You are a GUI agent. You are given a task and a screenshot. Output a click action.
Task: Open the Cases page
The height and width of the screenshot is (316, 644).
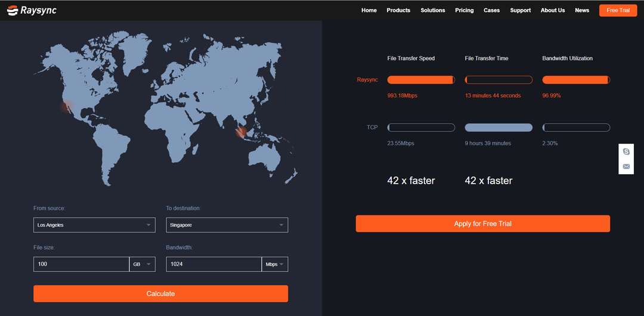491,10
